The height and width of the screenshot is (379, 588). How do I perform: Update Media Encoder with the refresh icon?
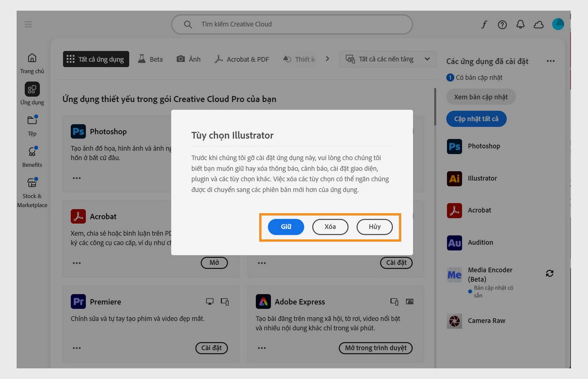pos(550,273)
